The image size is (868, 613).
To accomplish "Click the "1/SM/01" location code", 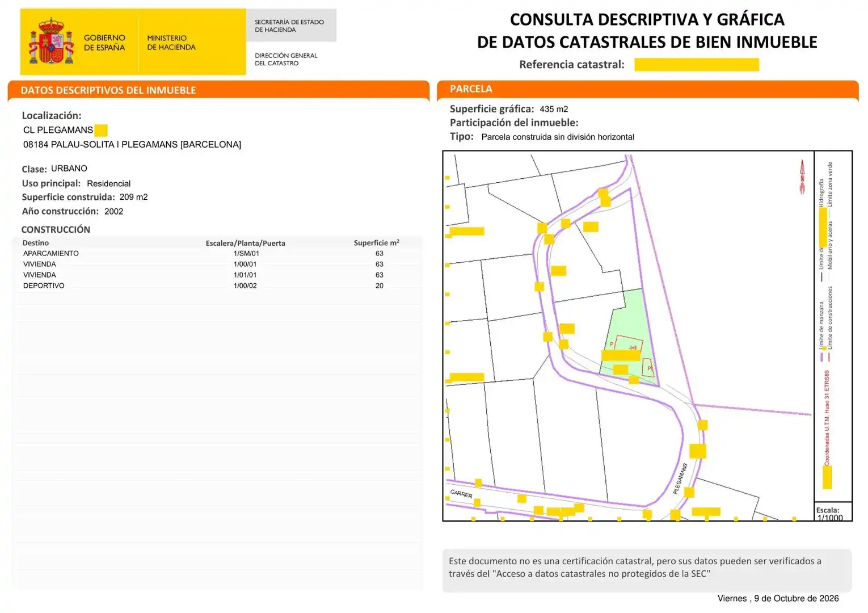I will point(246,254).
